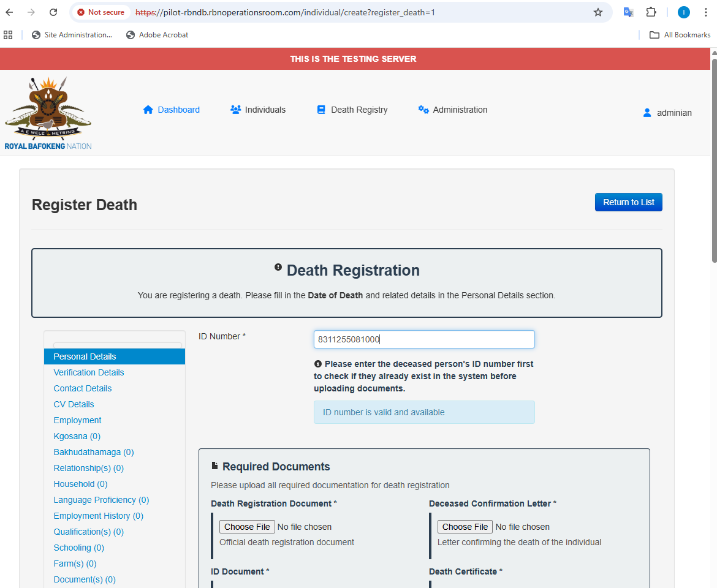Open the Death Registry menu
The height and width of the screenshot is (588, 717).
[x=352, y=110]
